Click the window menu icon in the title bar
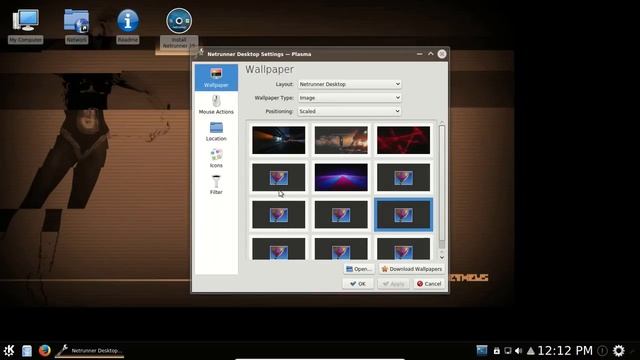The height and width of the screenshot is (360, 640). click(x=200, y=53)
